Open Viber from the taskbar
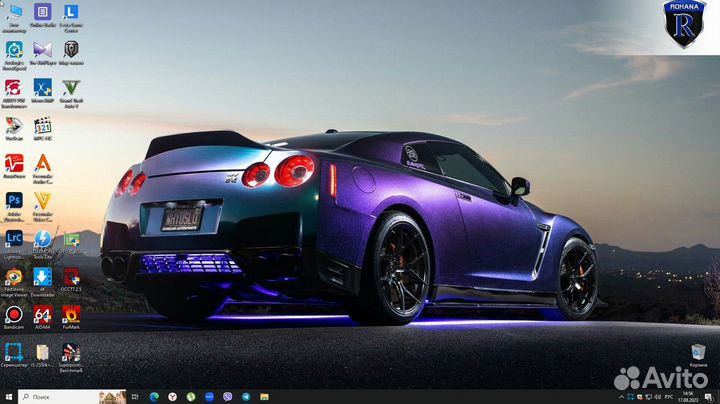The width and height of the screenshot is (720, 404). tap(228, 397)
